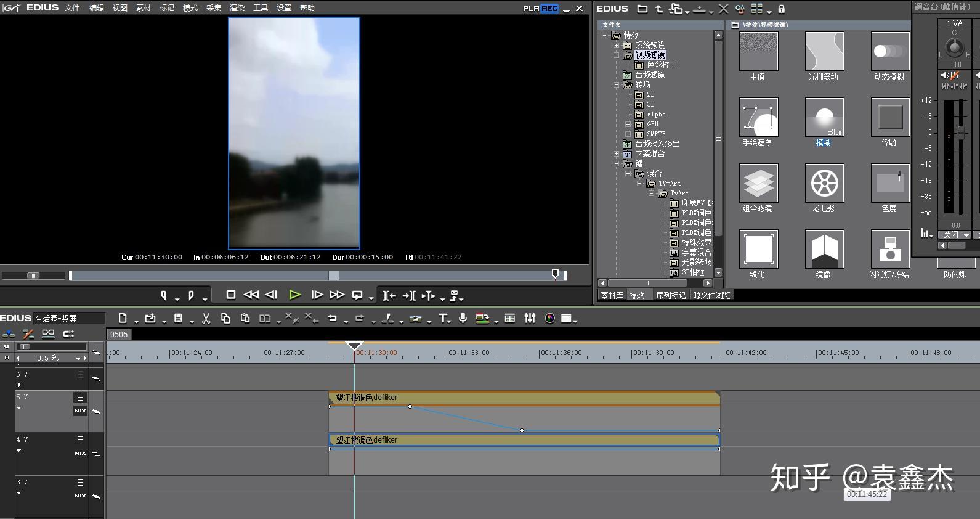Click the Create Title T icon
Image resolution: width=980 pixels, height=519 pixels.
point(443,318)
